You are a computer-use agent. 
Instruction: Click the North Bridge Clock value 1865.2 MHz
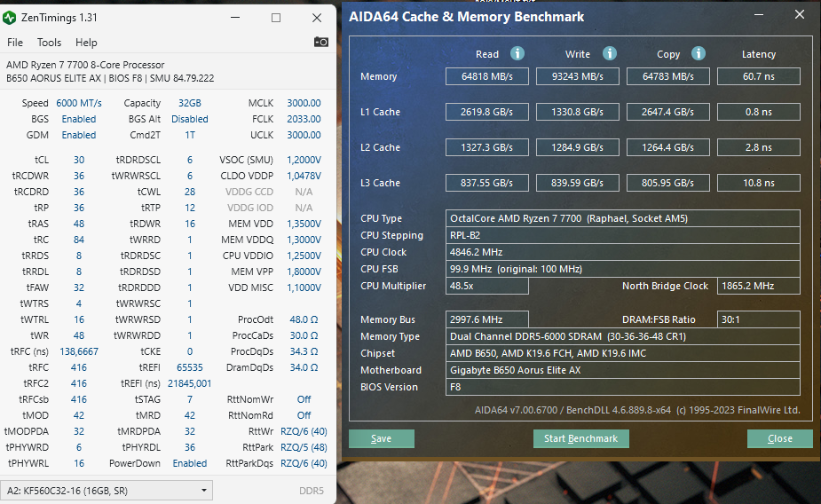pos(759,286)
